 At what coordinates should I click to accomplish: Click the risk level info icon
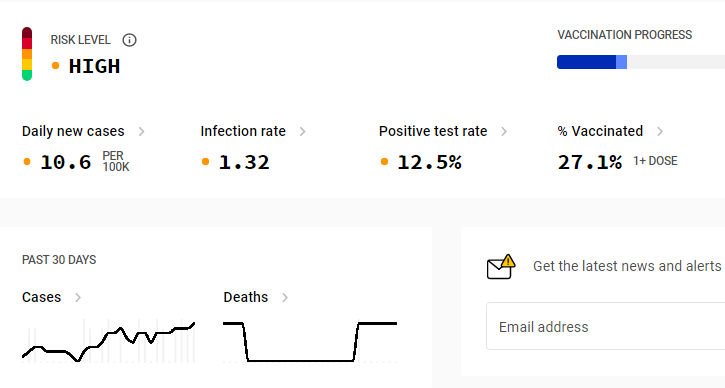pyautogui.click(x=129, y=40)
